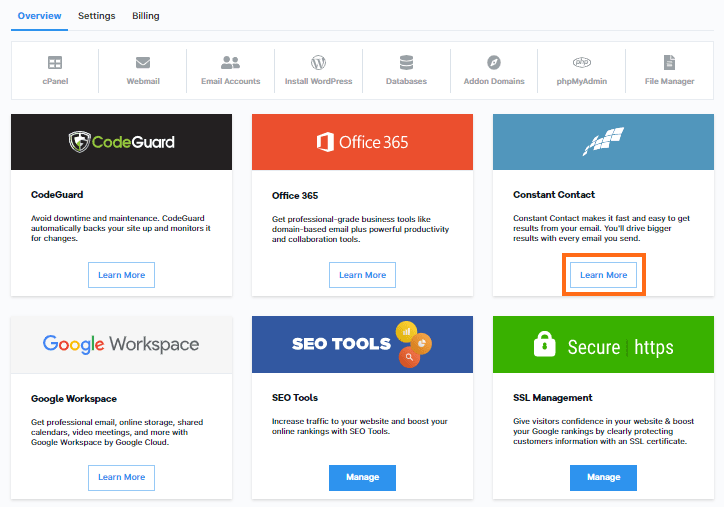Open the Databases stack icon
The height and width of the screenshot is (507, 724).
(x=406, y=62)
